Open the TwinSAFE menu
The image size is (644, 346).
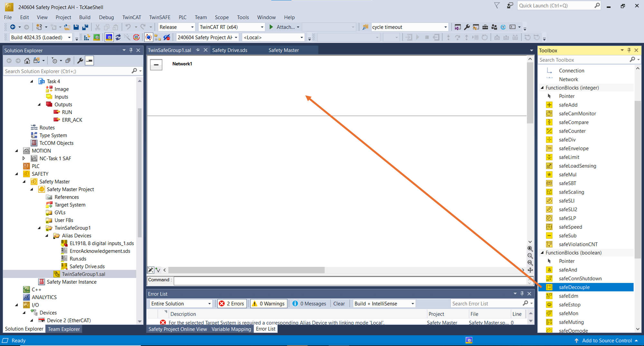[x=159, y=17]
